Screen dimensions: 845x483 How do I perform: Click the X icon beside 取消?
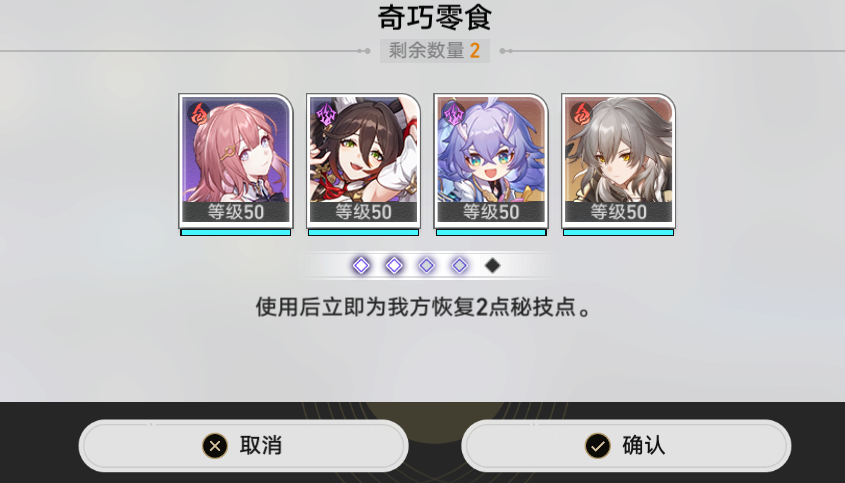tap(215, 446)
